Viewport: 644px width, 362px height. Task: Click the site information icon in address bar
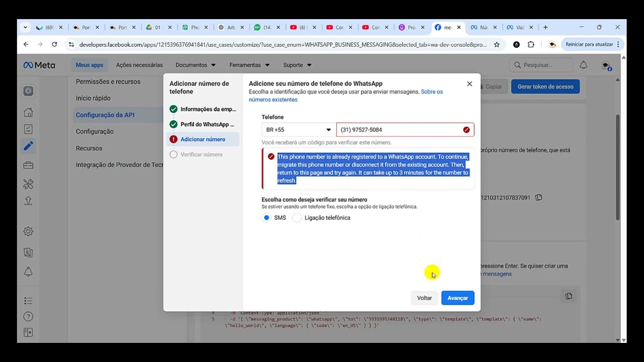70,44
